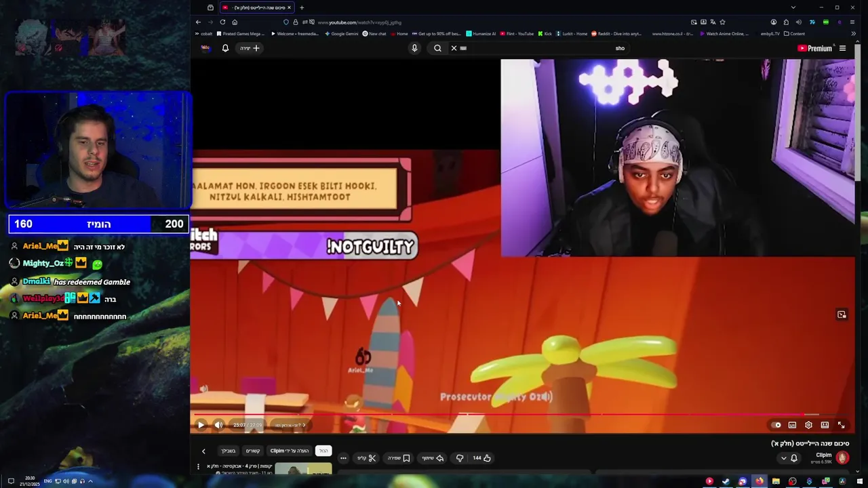Start voice search with the microphone
868x488 pixels.
click(x=414, y=48)
